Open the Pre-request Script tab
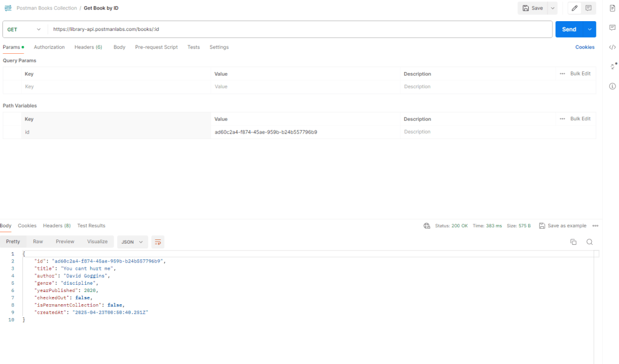Viewport: 619px width, 364px height. tap(156, 47)
